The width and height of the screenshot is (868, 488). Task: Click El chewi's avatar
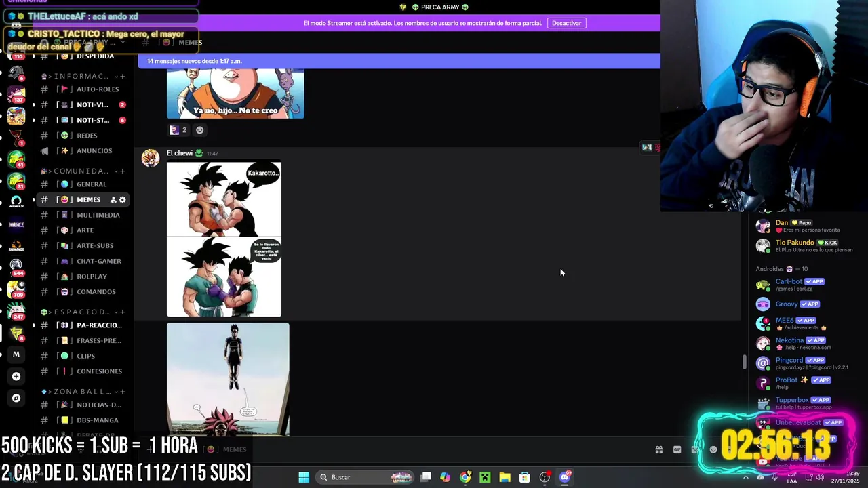click(151, 158)
